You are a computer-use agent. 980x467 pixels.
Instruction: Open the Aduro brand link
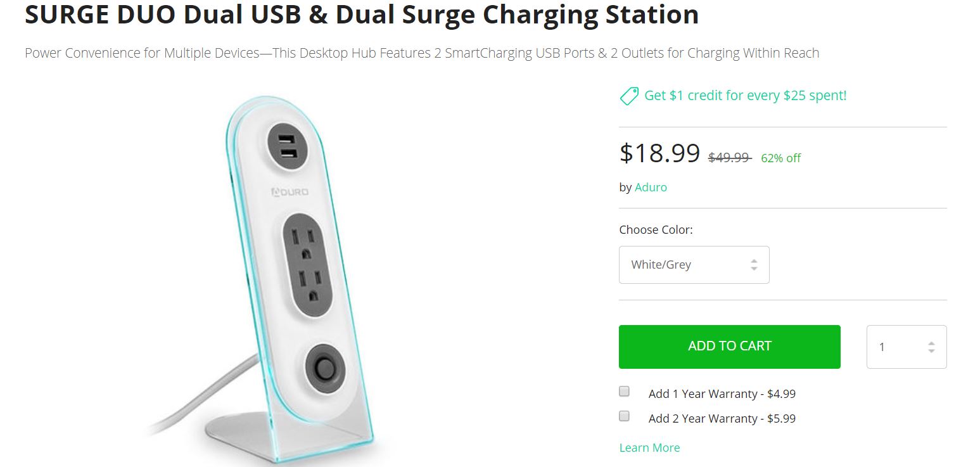[651, 188]
